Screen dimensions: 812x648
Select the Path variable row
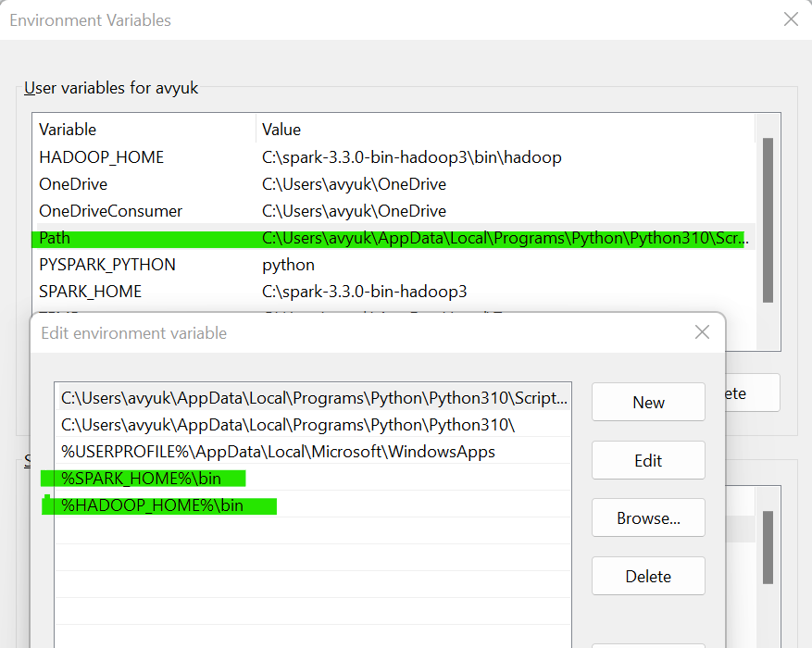(394, 238)
